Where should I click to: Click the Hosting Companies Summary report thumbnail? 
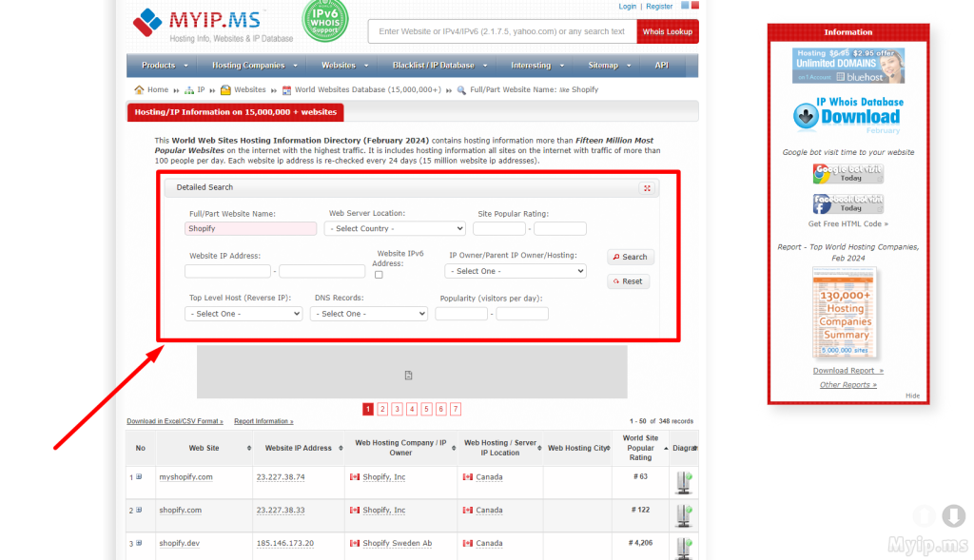click(845, 312)
